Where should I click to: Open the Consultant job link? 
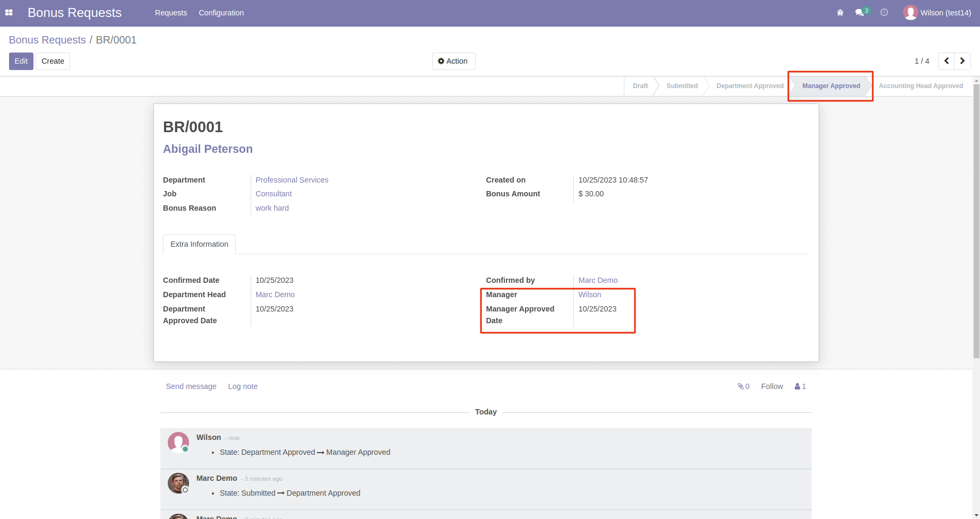(x=273, y=194)
